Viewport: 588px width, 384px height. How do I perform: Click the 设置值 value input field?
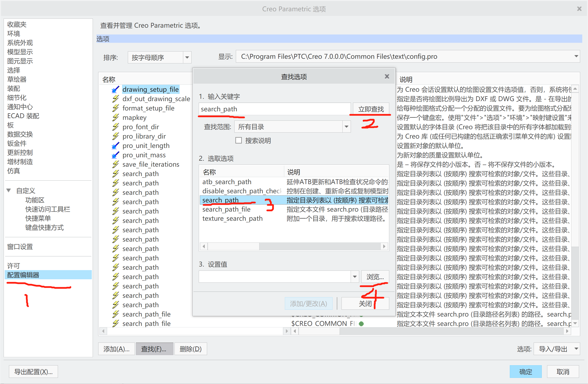[274, 277]
